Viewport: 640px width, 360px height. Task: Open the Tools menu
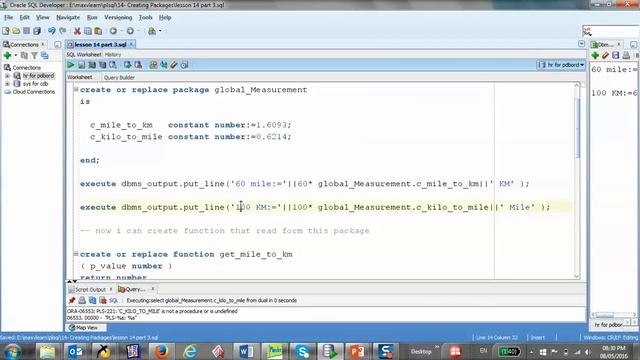tap(145, 18)
